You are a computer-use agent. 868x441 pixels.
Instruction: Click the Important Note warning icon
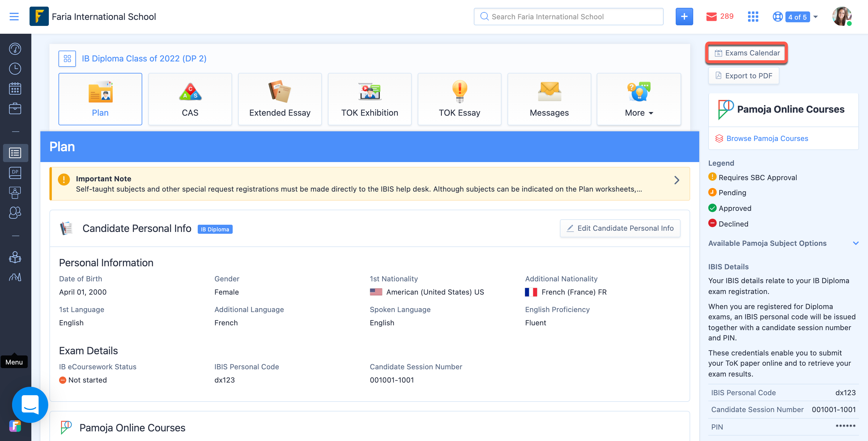(x=64, y=179)
